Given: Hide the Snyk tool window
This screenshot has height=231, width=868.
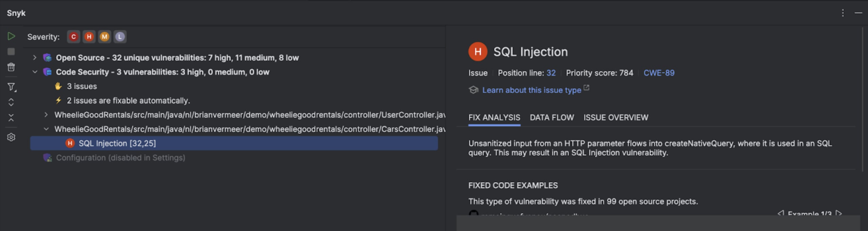Looking at the screenshot, I should [858, 13].
